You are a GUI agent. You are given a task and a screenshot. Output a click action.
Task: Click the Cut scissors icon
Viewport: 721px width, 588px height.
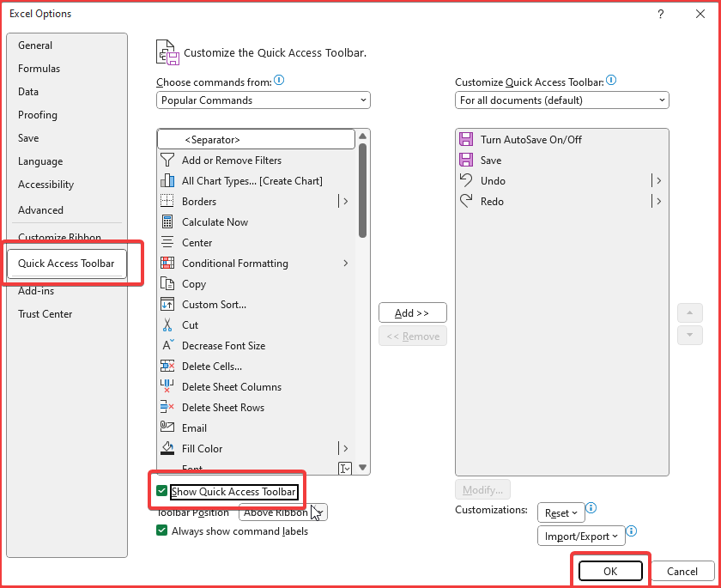[167, 325]
